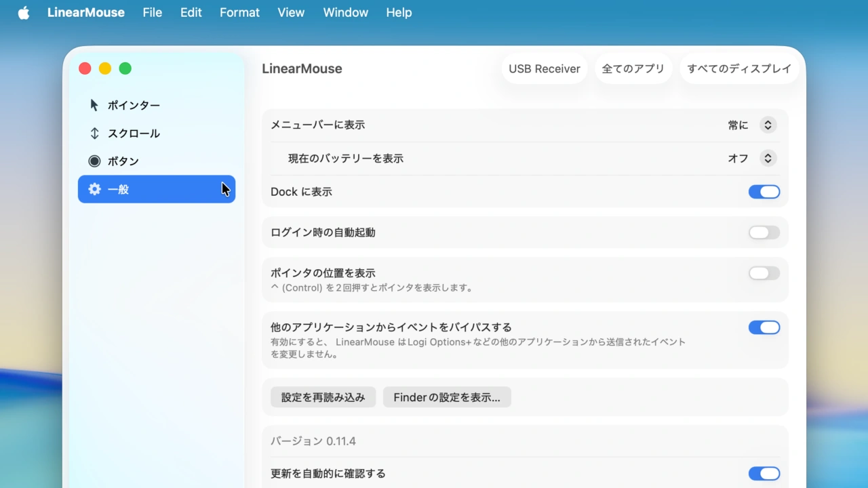Screen dimensions: 868x488
Task: Open the Window menu
Action: tap(346, 13)
